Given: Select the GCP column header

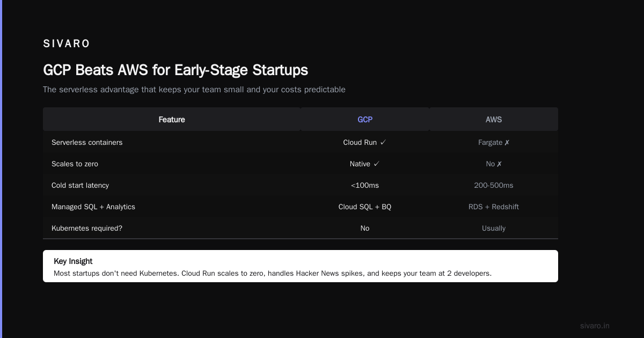Looking at the screenshot, I should pos(365,120).
